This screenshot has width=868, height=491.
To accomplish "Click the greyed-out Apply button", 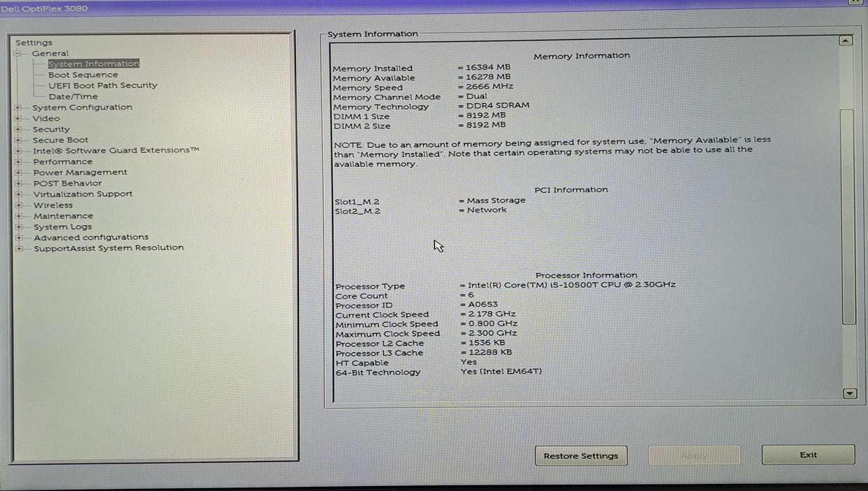I will (694, 456).
